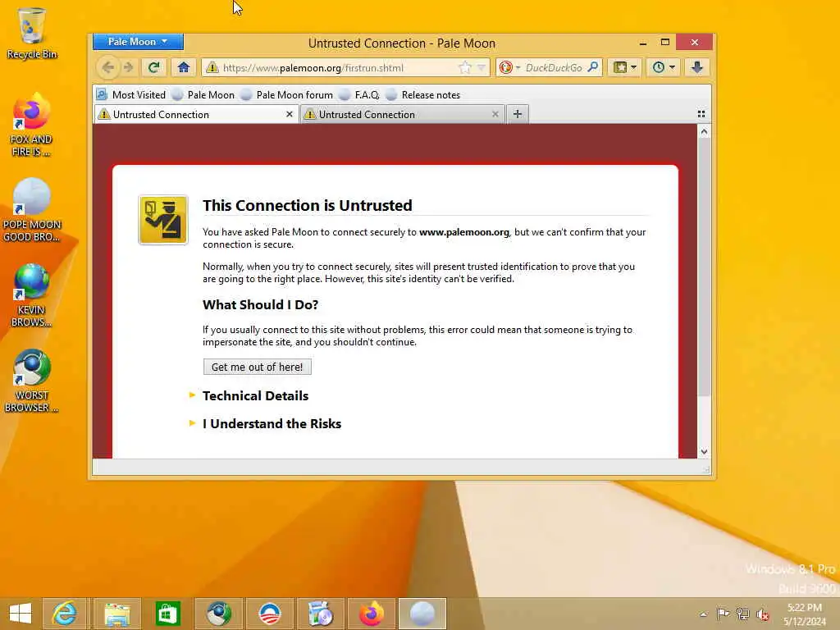840x630 pixels.
Task: Go forward with the forward arrow button
Action: (128, 67)
